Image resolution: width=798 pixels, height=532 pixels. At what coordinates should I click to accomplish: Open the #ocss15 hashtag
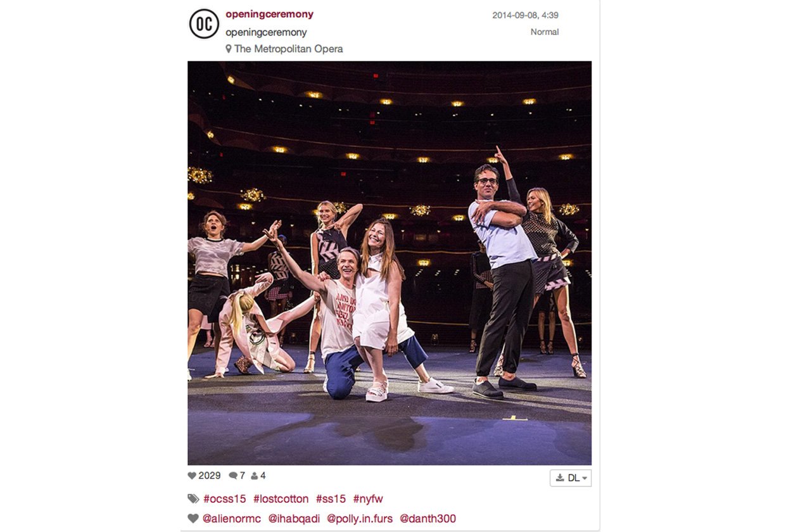tap(224, 499)
